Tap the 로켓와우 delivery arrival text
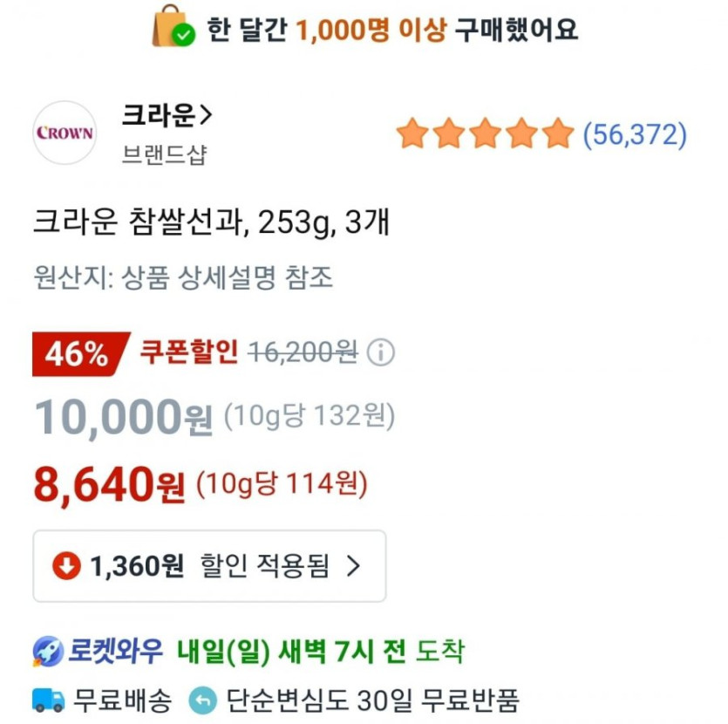Viewport: 728px width, 724px height. coord(321,651)
